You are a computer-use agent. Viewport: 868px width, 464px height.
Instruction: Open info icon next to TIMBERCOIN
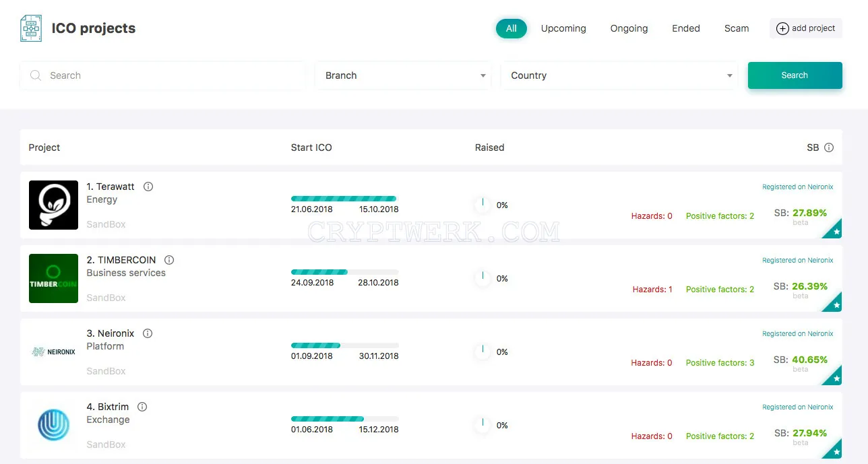[169, 260]
